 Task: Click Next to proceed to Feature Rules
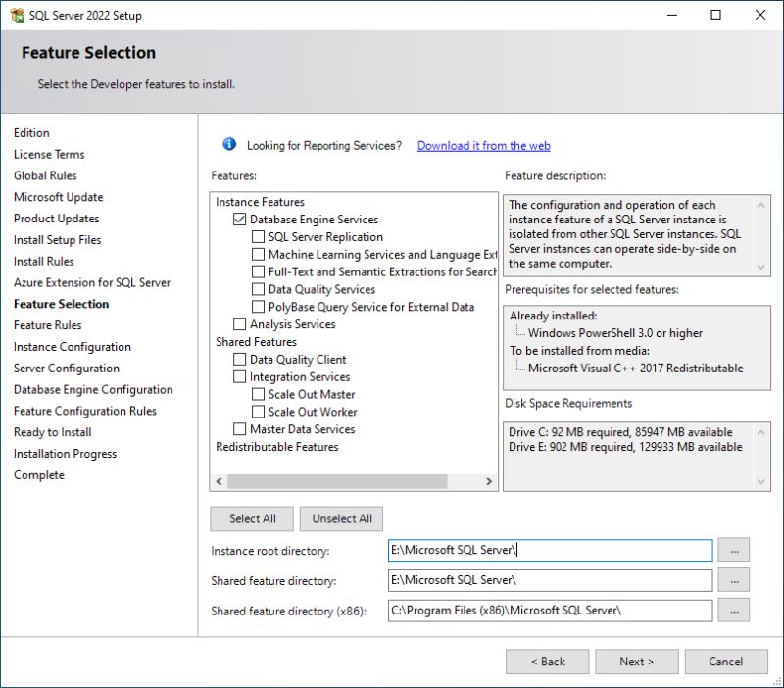pyautogui.click(x=636, y=661)
